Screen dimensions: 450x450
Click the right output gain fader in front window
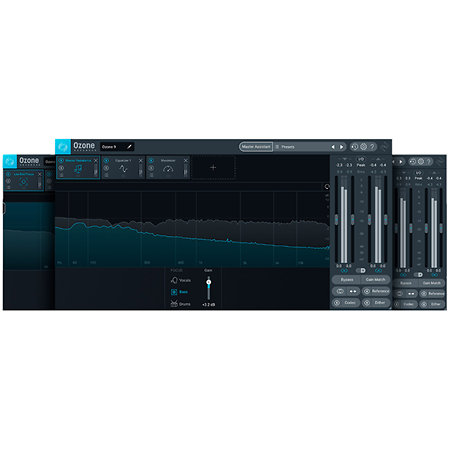coord(386,220)
